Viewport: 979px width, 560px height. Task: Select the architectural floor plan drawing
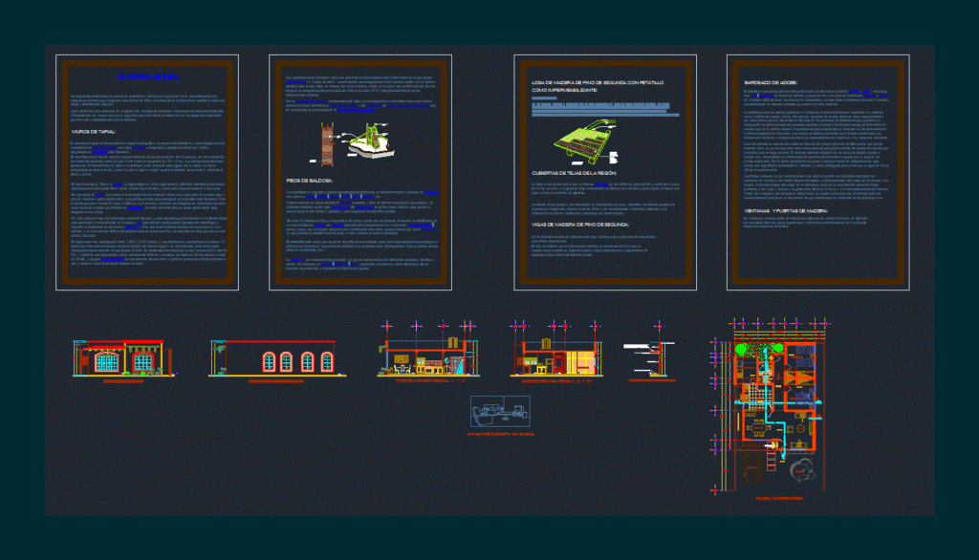(772, 406)
